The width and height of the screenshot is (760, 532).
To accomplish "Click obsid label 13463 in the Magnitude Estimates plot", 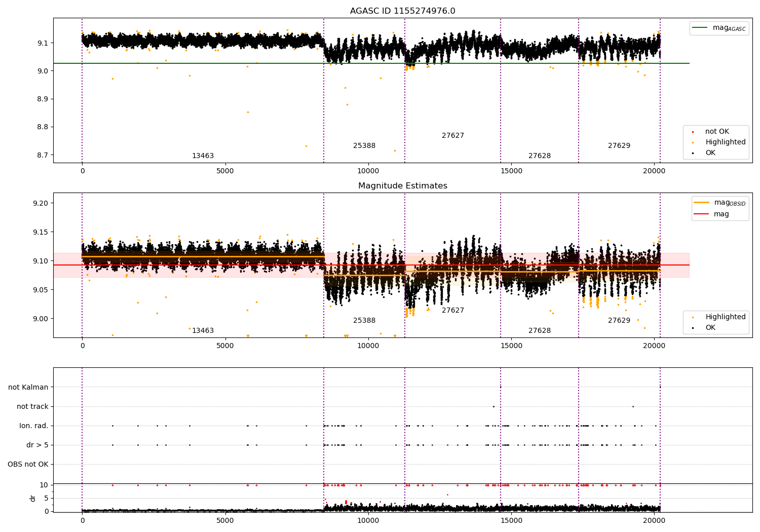I will tap(203, 331).
